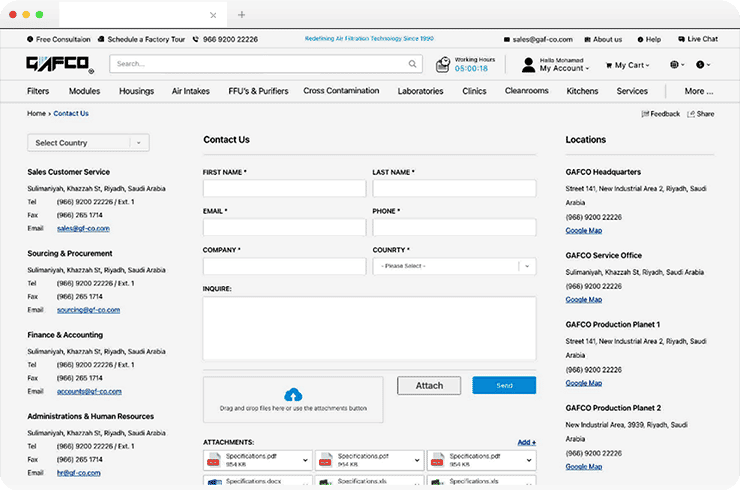Image resolution: width=740 pixels, height=490 pixels.
Task: Click the phone icon beside 966 9200 22226
Action: (196, 39)
